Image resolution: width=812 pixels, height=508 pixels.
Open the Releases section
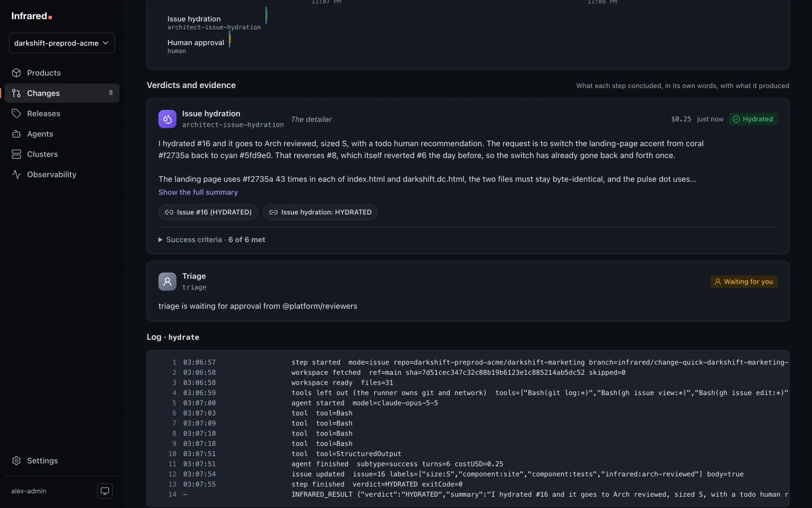pos(62,113)
